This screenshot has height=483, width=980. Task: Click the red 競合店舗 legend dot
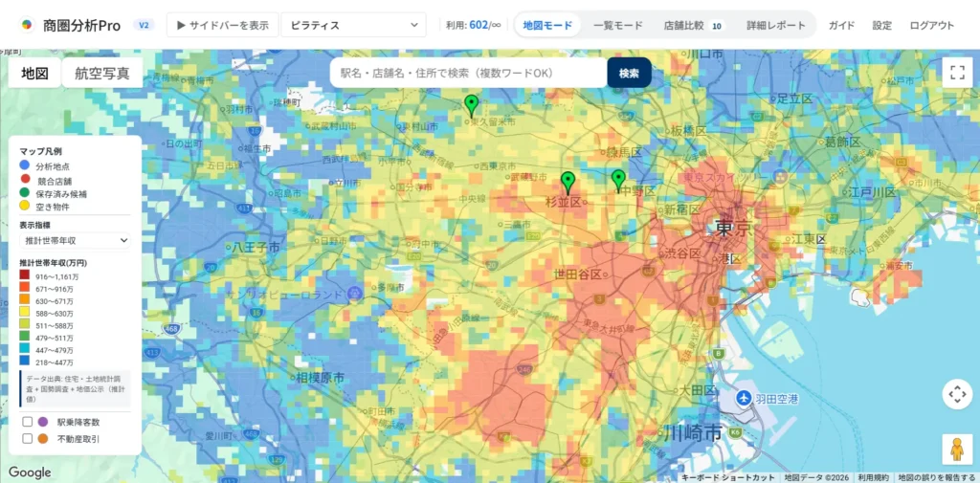pos(25,179)
